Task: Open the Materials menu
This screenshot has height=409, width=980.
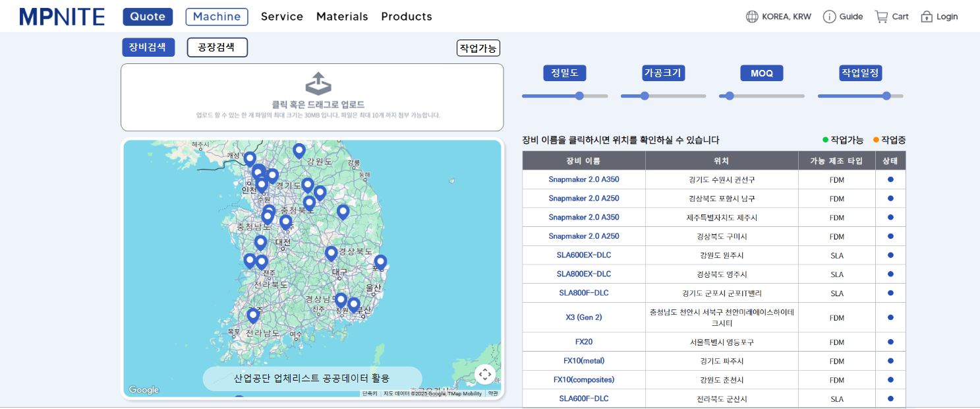Action: (x=342, y=16)
